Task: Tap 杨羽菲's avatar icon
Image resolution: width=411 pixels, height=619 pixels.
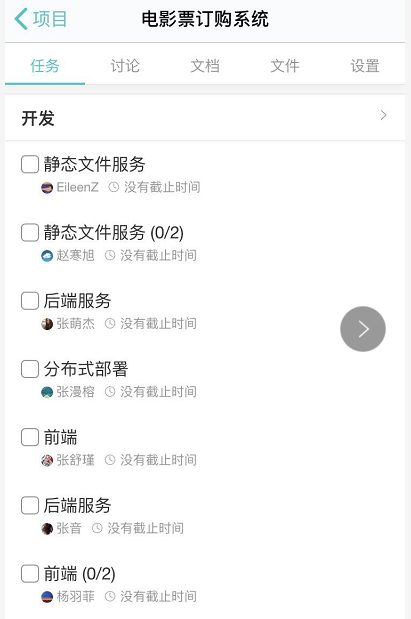Action: pyautogui.click(x=47, y=596)
